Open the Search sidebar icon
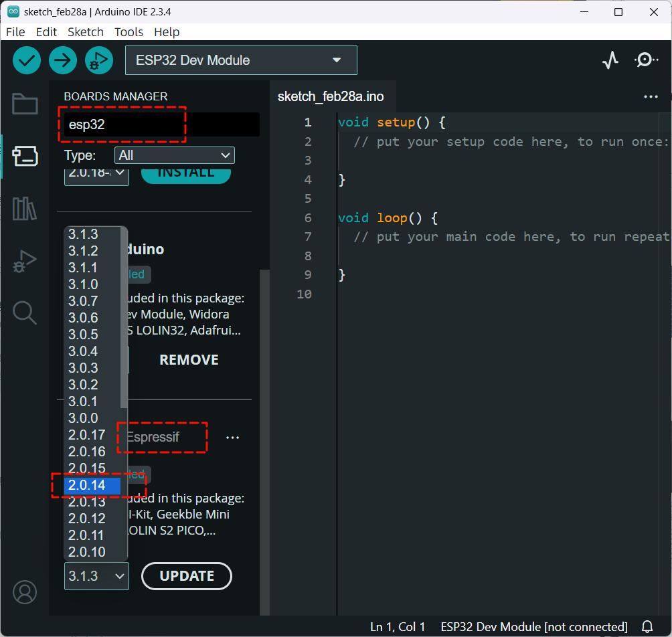 [x=25, y=312]
